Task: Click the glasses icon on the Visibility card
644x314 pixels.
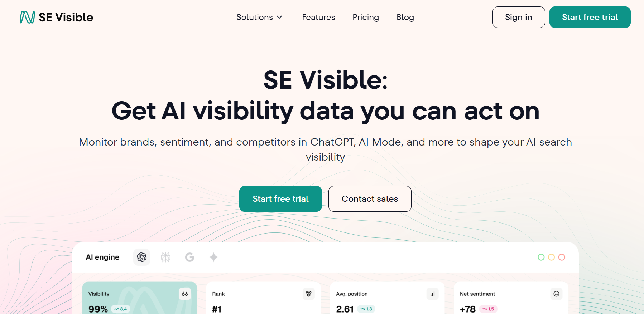Action: pyautogui.click(x=185, y=294)
